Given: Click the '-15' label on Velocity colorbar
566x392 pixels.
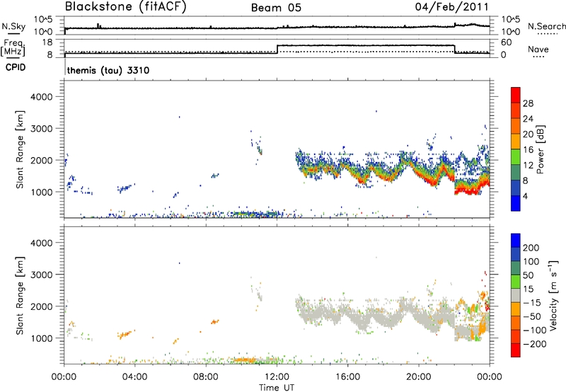Looking at the screenshot, I should pos(531,303).
